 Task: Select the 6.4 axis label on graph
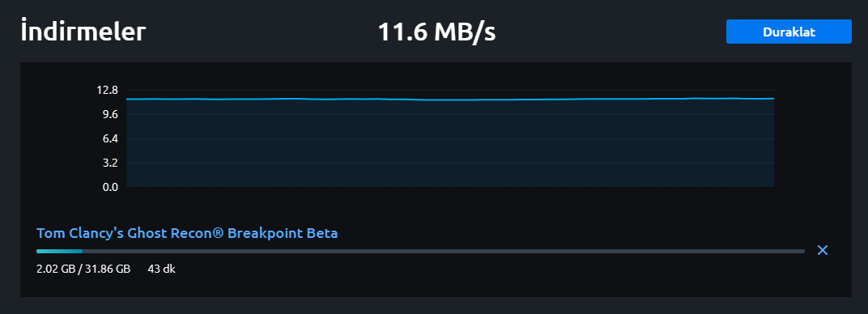coord(109,138)
